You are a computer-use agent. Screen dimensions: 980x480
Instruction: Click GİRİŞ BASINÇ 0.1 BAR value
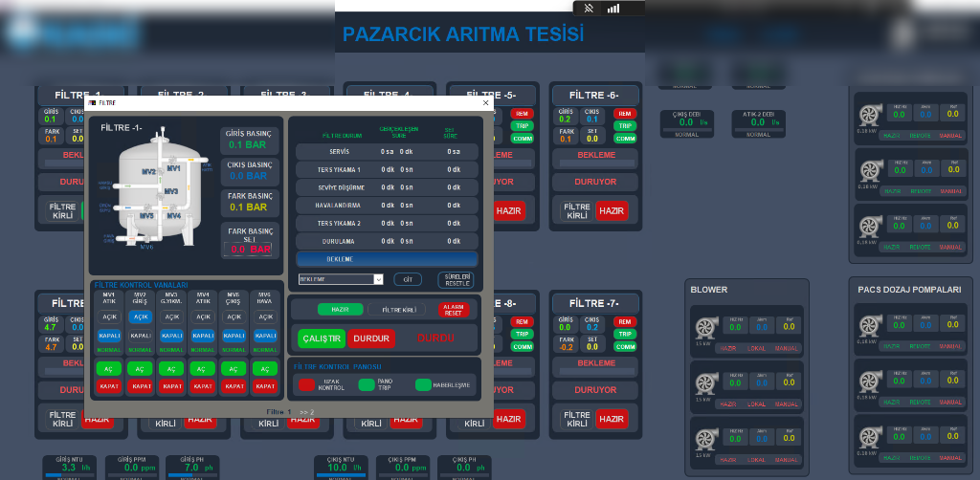248,144
